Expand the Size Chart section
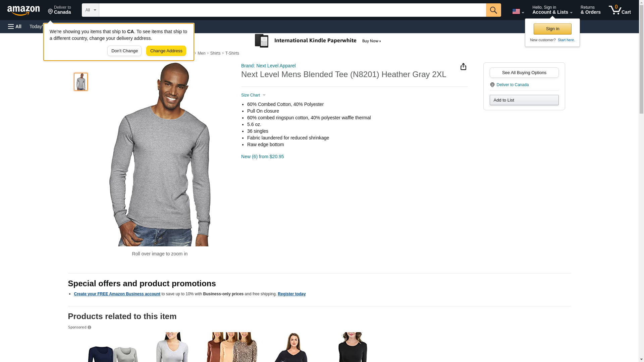 [253, 95]
